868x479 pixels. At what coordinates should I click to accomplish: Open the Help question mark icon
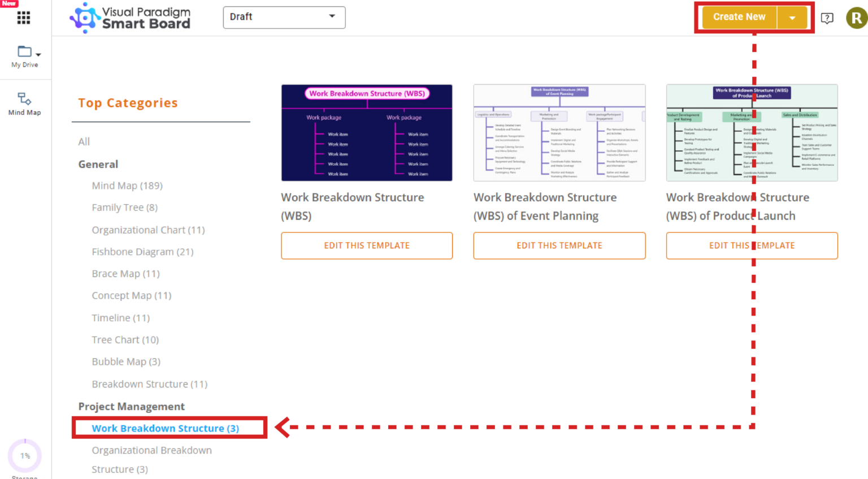pos(827,18)
